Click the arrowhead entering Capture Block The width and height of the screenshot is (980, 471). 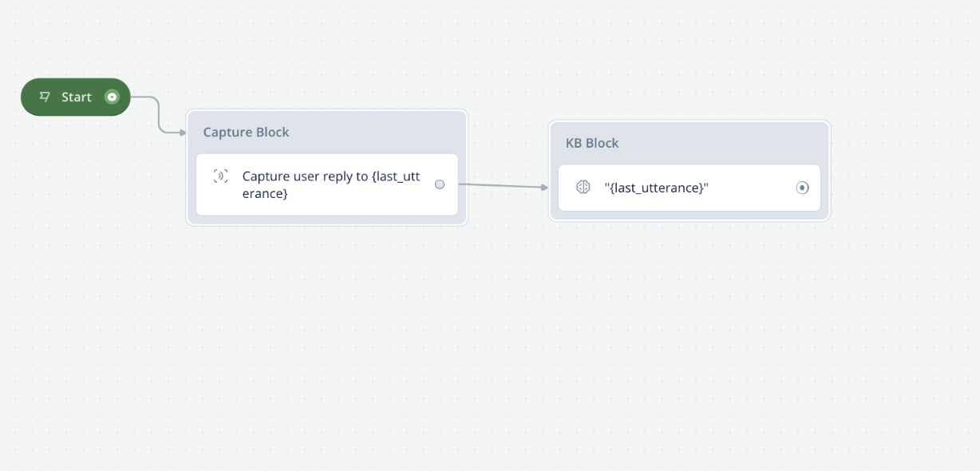[x=183, y=132]
